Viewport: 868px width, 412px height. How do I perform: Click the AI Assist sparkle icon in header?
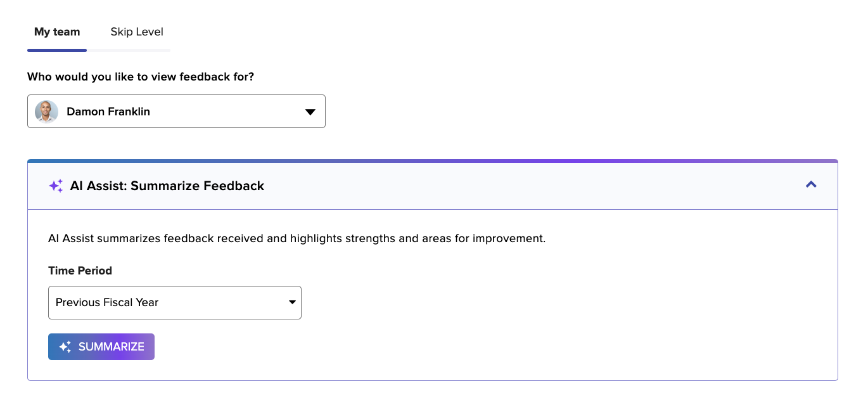click(x=56, y=186)
